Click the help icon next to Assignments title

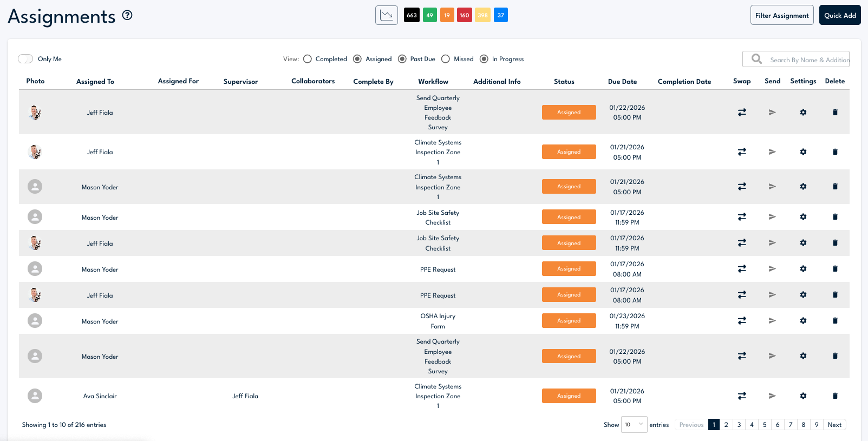127,15
